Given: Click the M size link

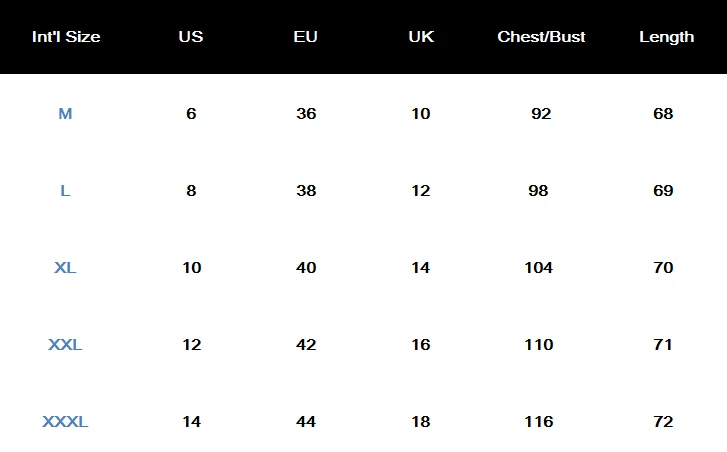Looking at the screenshot, I should pos(65,114).
